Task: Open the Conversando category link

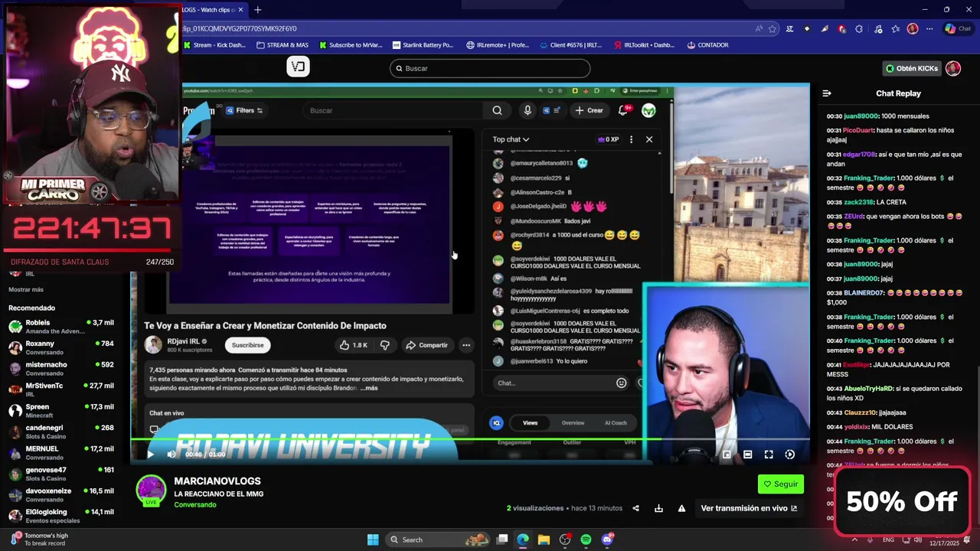Action: [x=195, y=505]
